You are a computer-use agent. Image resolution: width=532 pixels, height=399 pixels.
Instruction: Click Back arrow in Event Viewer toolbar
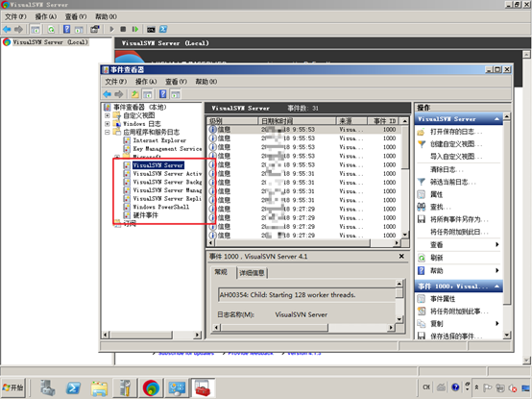[x=107, y=94]
